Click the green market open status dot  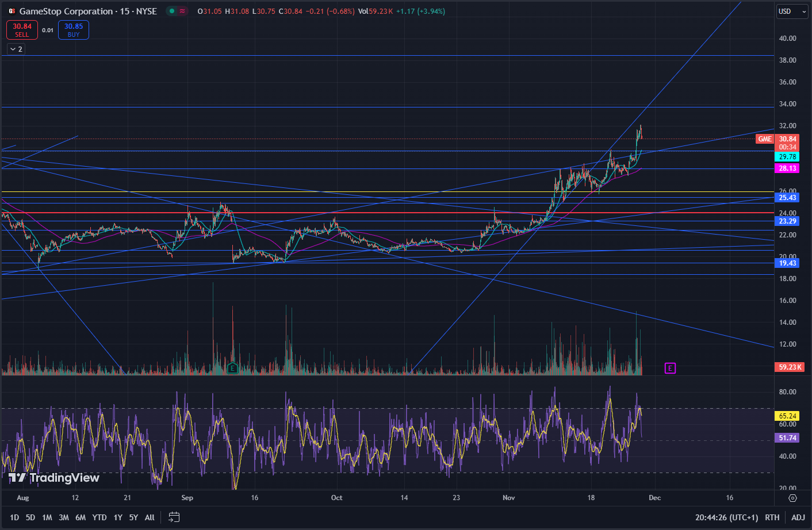coord(172,11)
